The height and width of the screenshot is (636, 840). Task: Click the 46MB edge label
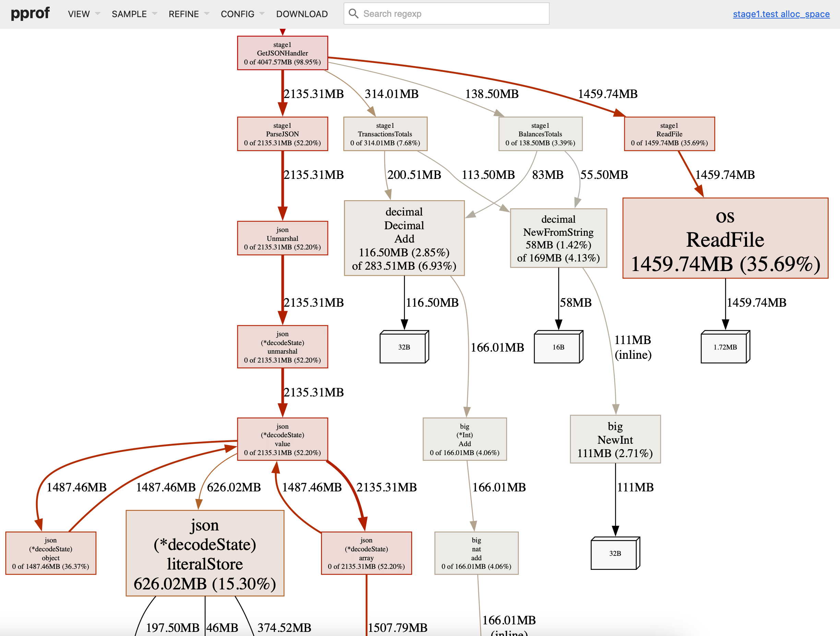tap(222, 628)
